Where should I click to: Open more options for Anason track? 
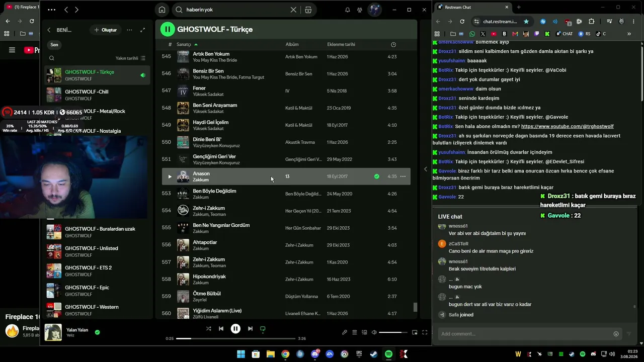point(403,176)
